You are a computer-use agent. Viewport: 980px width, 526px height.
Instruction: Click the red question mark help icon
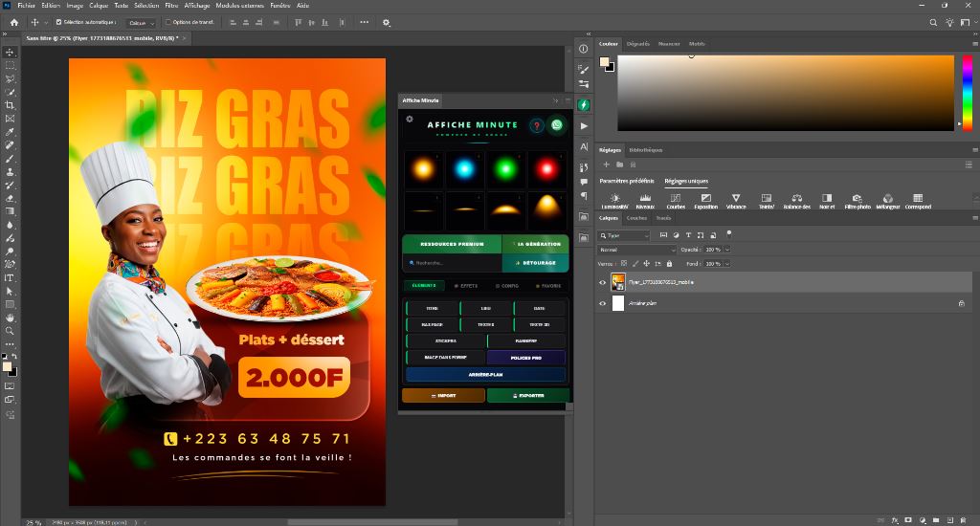536,125
